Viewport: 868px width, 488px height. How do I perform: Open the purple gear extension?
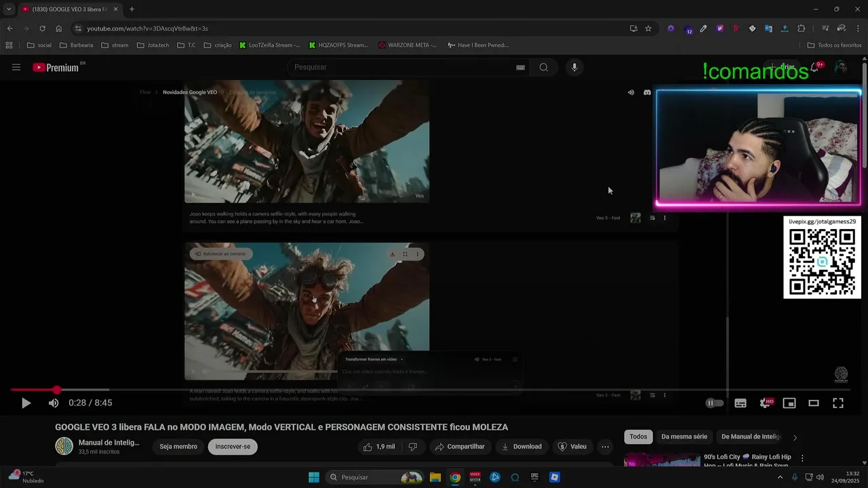(671, 28)
